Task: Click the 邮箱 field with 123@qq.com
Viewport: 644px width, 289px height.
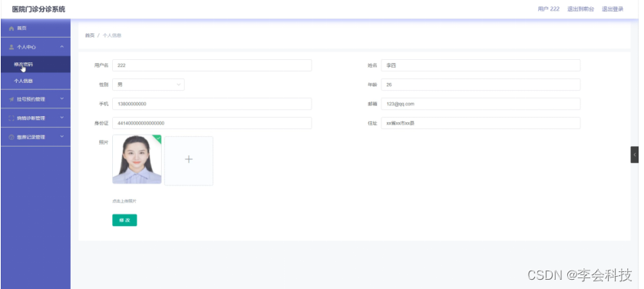Action: coord(481,104)
